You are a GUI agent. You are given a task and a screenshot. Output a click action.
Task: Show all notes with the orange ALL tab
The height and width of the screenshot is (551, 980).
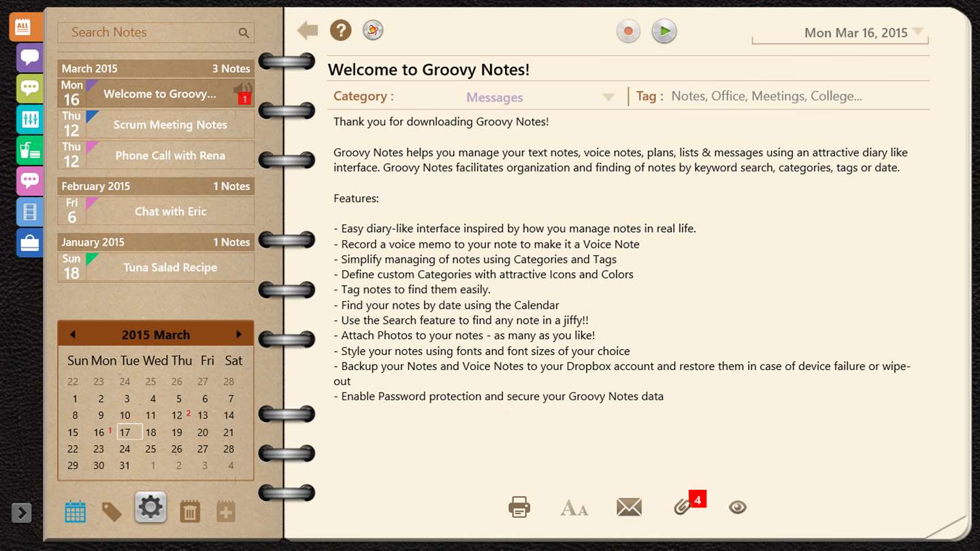tap(26, 27)
